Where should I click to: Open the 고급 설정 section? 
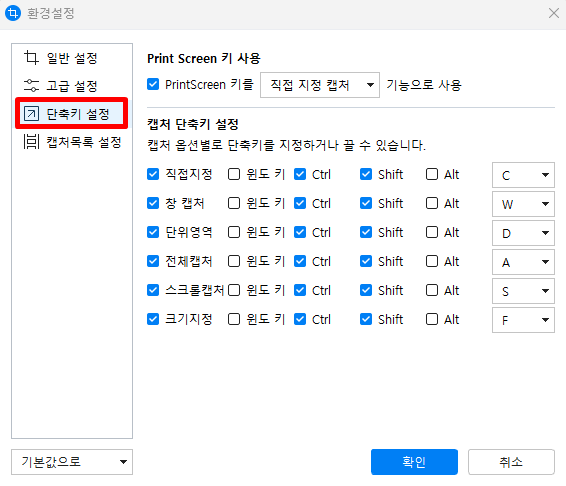click(x=72, y=86)
